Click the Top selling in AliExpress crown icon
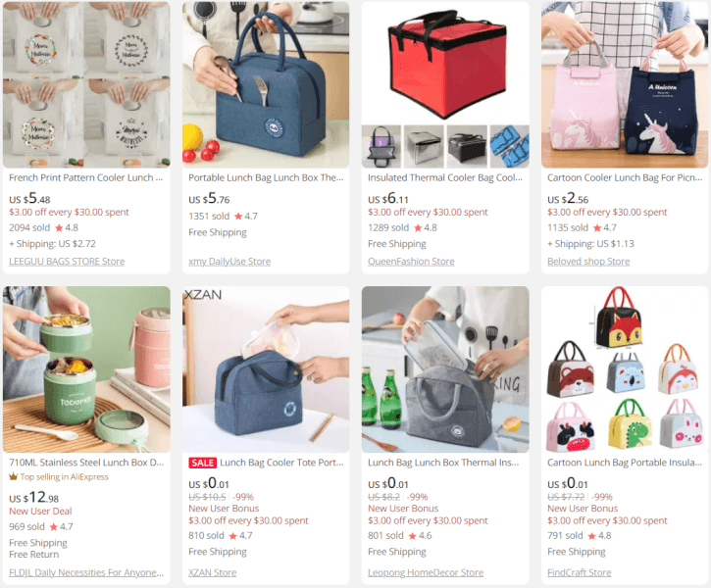The height and width of the screenshot is (588, 711). 13,476
